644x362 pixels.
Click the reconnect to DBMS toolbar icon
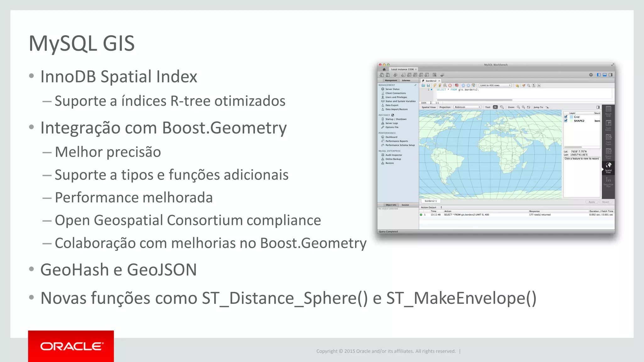tap(442, 75)
